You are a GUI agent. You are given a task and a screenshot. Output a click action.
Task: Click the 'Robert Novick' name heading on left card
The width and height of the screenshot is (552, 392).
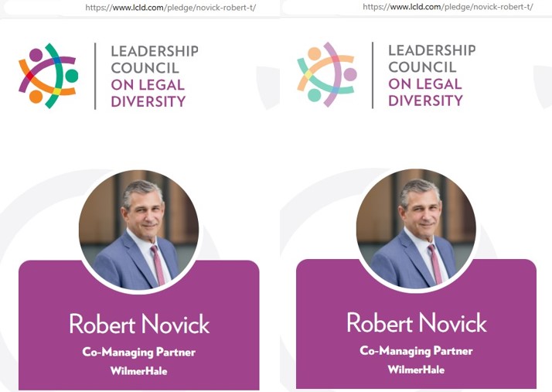pos(139,324)
